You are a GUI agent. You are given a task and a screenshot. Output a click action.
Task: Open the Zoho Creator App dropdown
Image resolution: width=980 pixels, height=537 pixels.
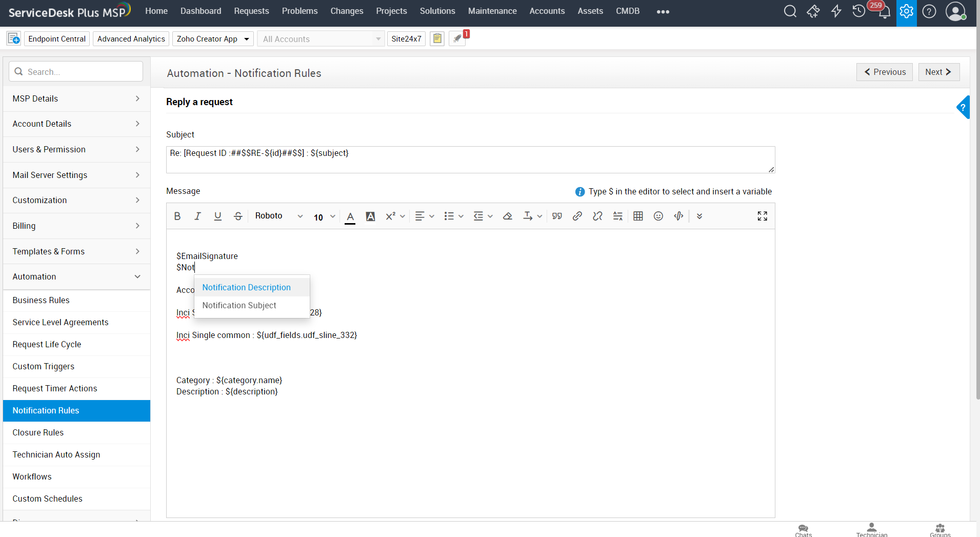coord(213,38)
